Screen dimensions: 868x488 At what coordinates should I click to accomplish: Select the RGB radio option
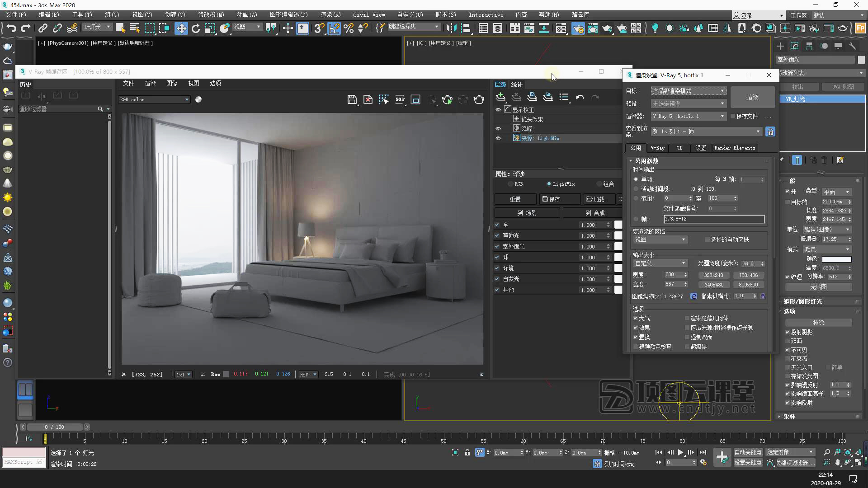[x=510, y=184]
